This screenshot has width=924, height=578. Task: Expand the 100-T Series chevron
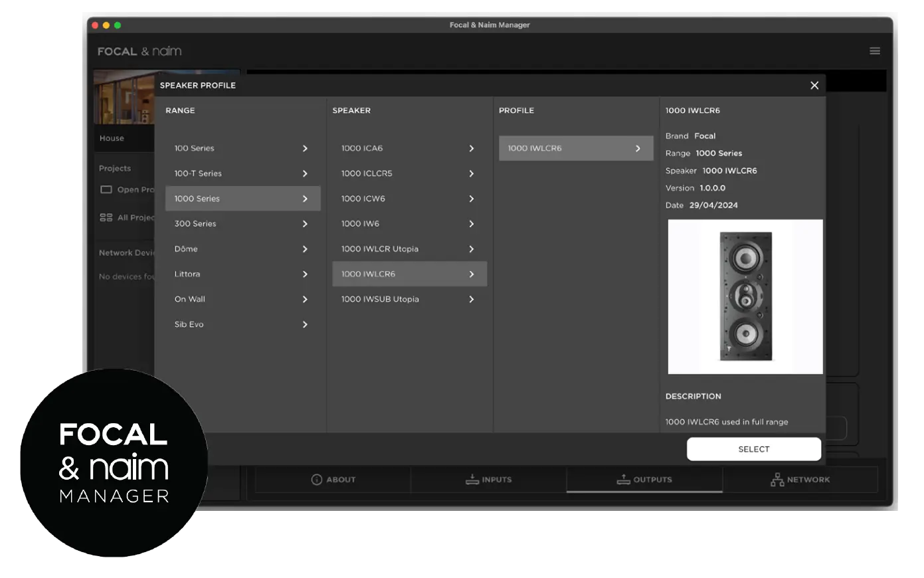click(305, 173)
